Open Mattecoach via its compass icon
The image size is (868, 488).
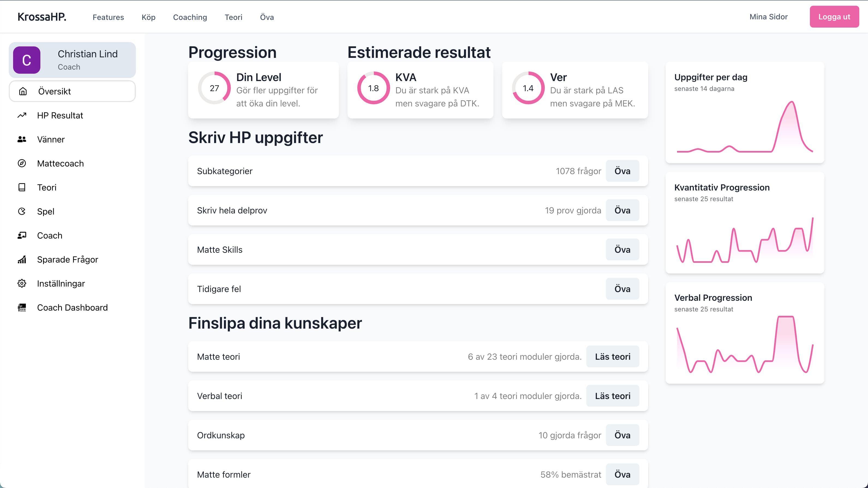point(22,163)
